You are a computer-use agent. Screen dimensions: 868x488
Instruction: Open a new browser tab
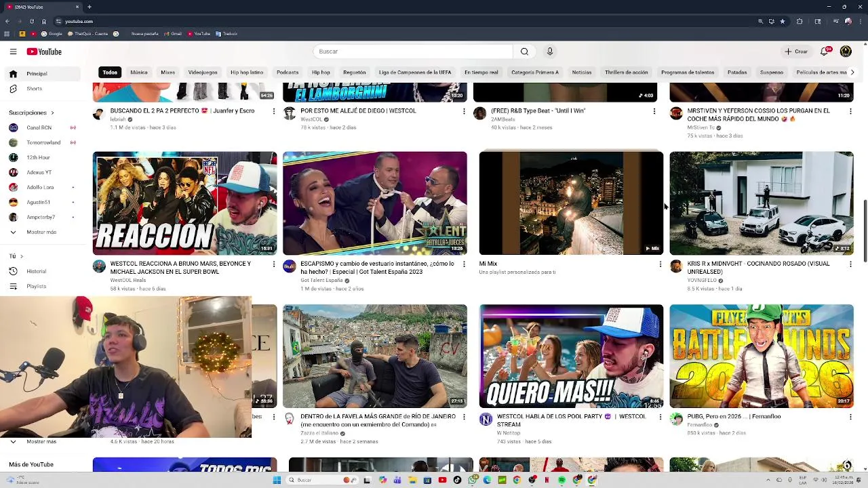[90, 7]
